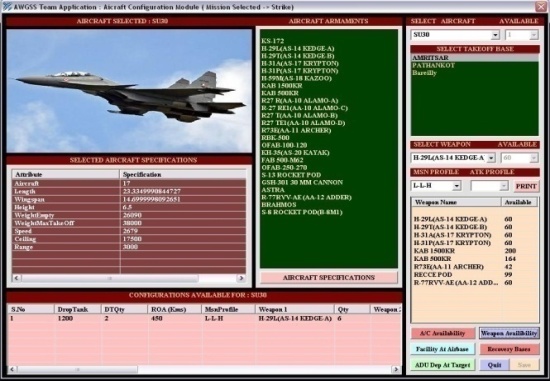This screenshot has width=550, height=381.
Task: Click the Aircraft Specifications button
Action: pyautogui.click(x=329, y=278)
